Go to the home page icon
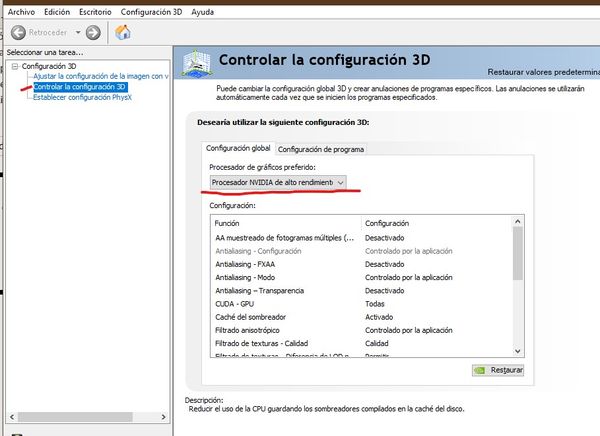 pos(122,33)
